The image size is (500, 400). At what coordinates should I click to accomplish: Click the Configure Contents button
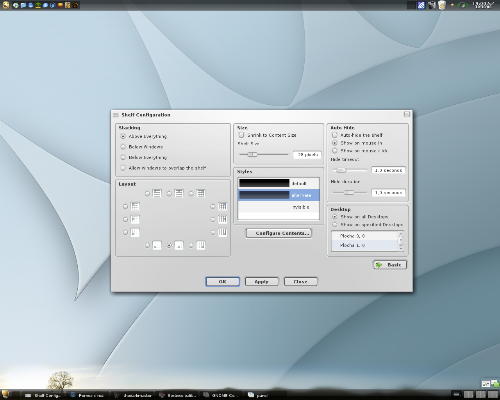pyautogui.click(x=279, y=233)
